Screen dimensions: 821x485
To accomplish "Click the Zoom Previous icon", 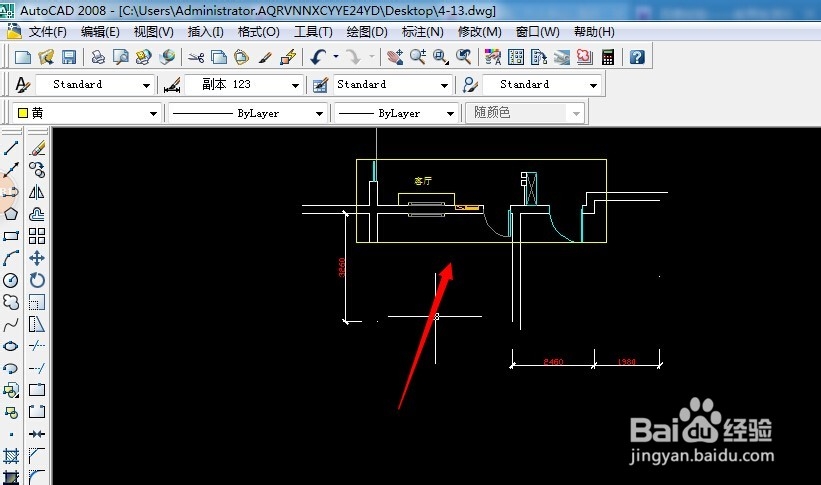I will point(464,57).
